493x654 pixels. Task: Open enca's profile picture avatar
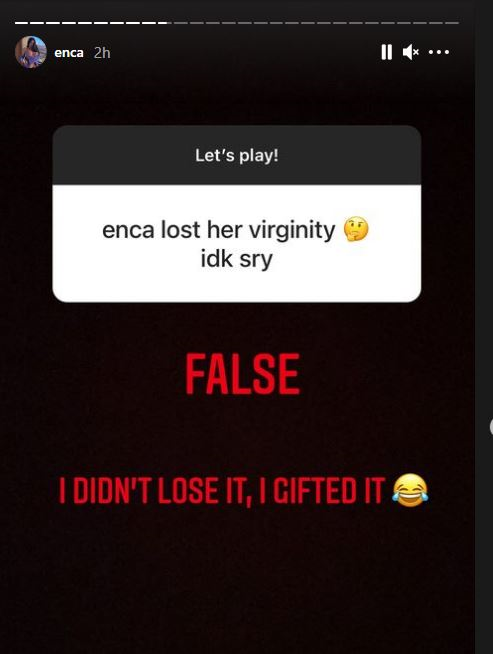pyautogui.click(x=30, y=52)
